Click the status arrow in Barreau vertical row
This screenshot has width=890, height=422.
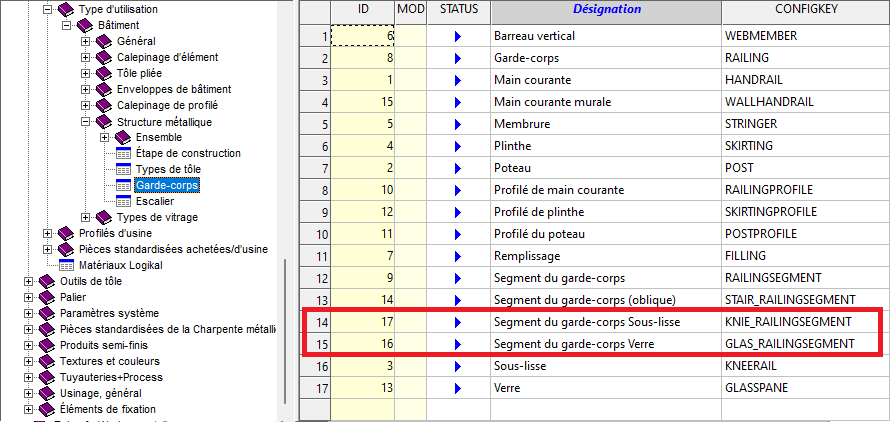458,36
